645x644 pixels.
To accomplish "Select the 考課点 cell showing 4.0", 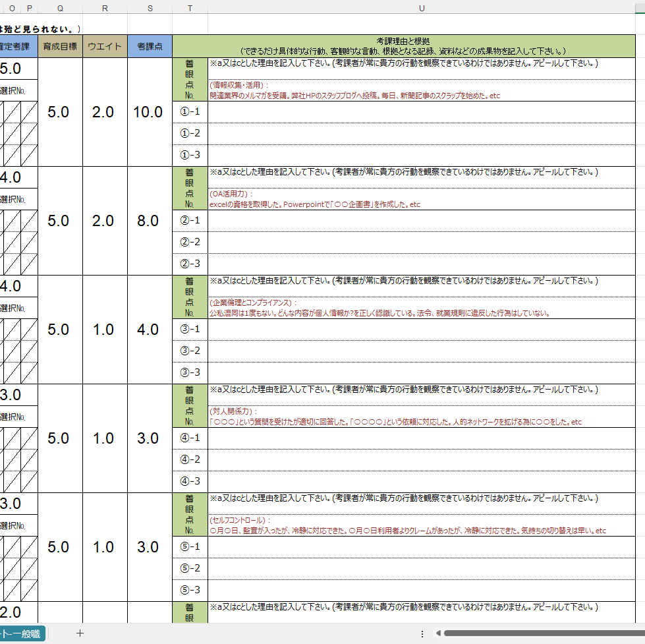I will coord(150,330).
